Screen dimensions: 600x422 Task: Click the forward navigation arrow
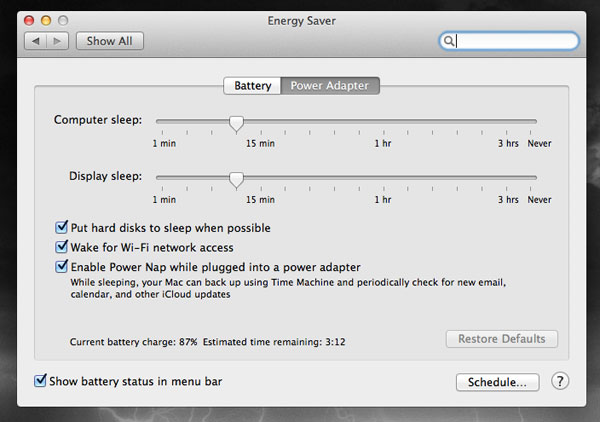pos(57,41)
